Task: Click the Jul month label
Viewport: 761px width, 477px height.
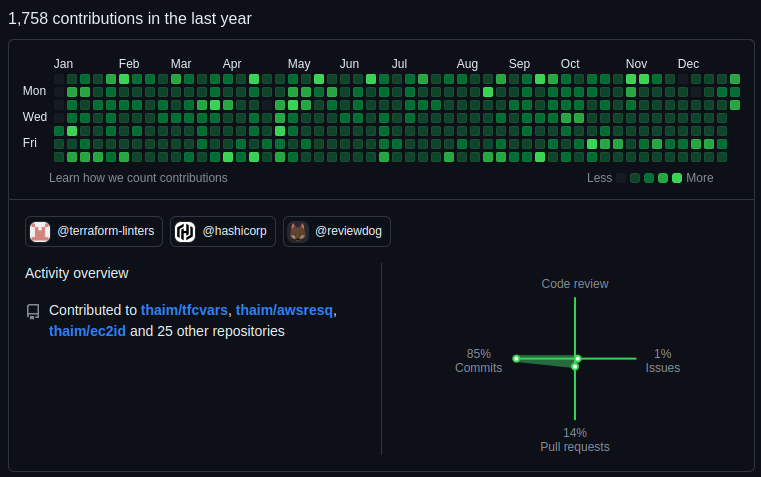Action: point(399,64)
